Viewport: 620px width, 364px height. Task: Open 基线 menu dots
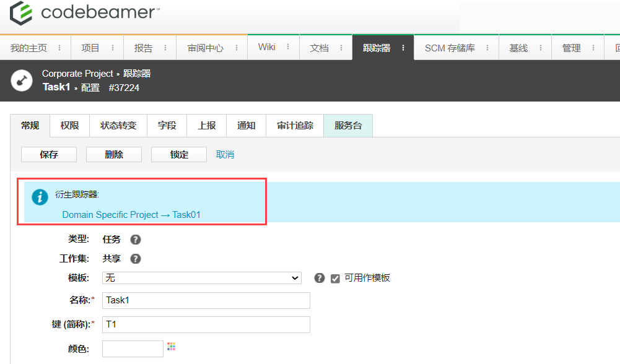541,48
